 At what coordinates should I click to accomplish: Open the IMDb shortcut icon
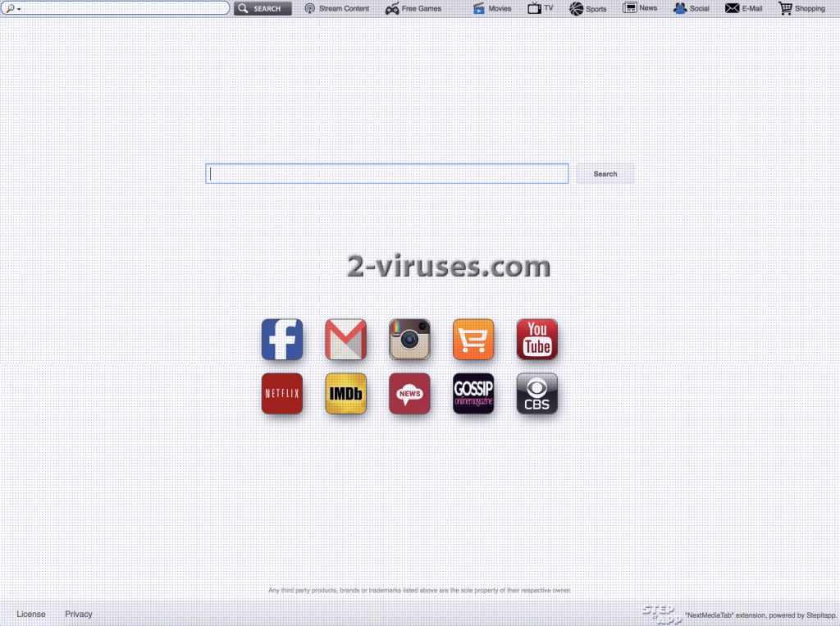point(345,393)
